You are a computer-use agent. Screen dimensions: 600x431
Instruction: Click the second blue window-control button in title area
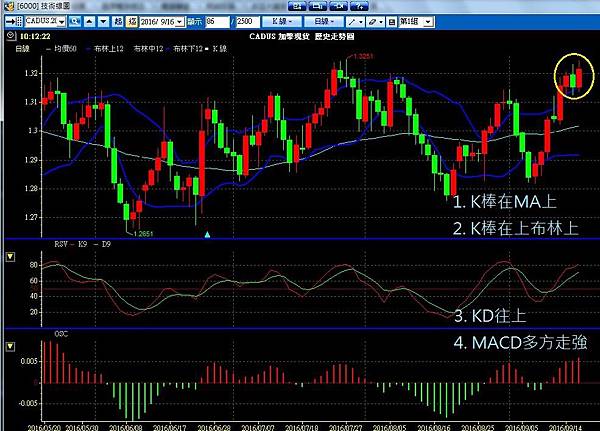coord(318,6)
